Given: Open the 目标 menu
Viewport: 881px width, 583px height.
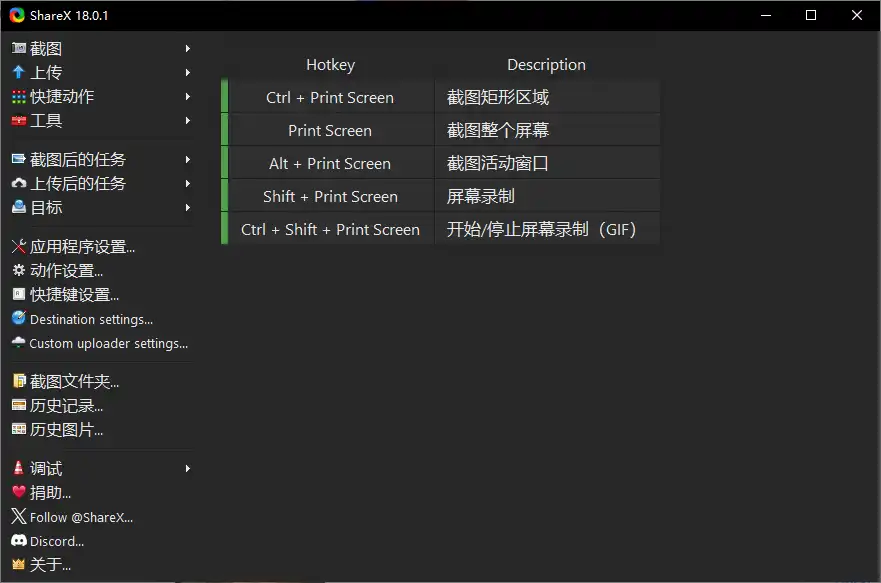Looking at the screenshot, I should point(101,208).
